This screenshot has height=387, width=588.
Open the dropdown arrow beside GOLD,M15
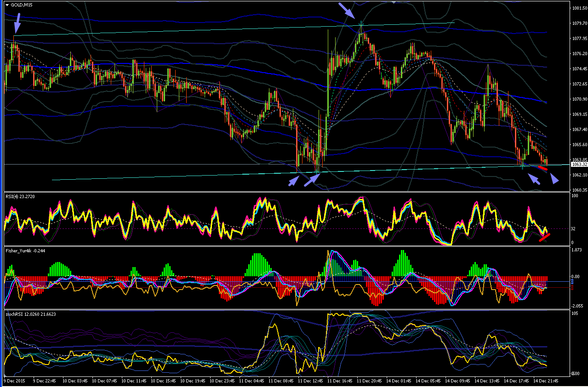click(x=7, y=5)
